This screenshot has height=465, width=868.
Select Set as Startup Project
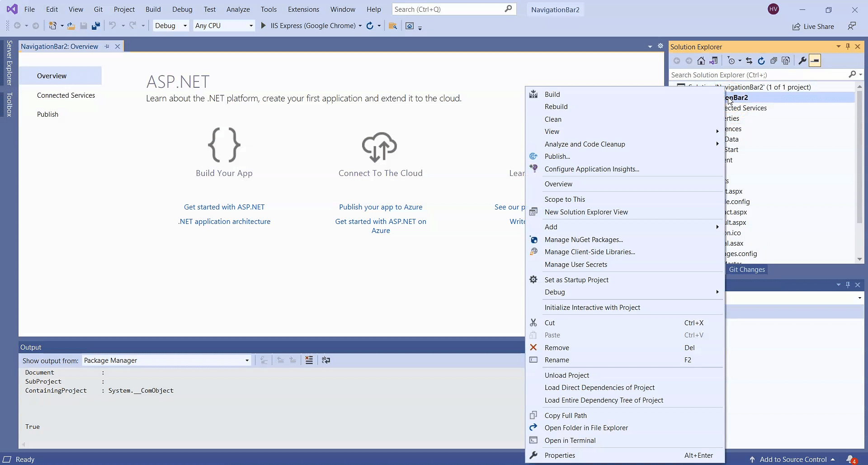[x=625, y=280]
